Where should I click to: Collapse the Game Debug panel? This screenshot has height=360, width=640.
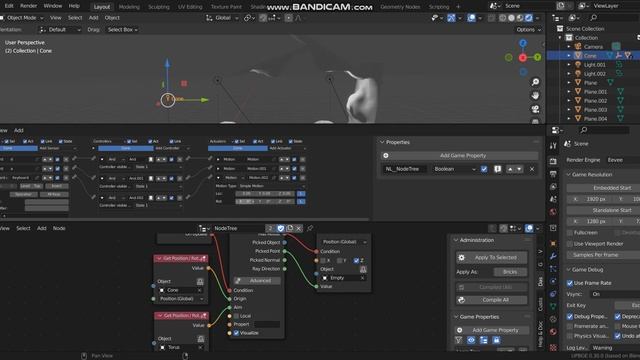coord(569,269)
